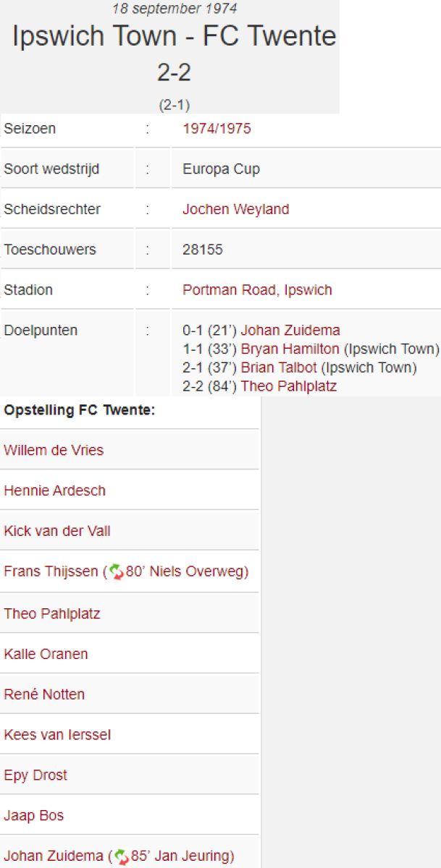Open the Portman Road, Ipswich stadium link

click(x=257, y=290)
